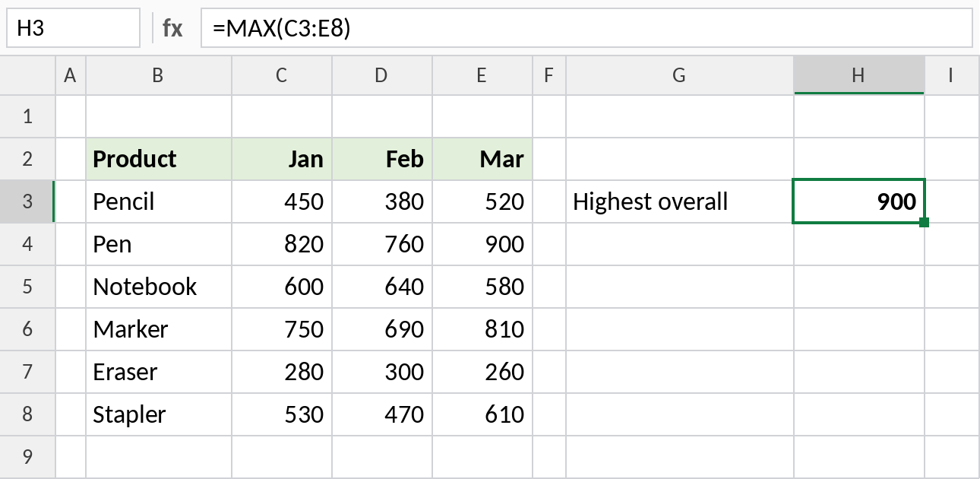Click Eraser's Feb value 300

382,372
